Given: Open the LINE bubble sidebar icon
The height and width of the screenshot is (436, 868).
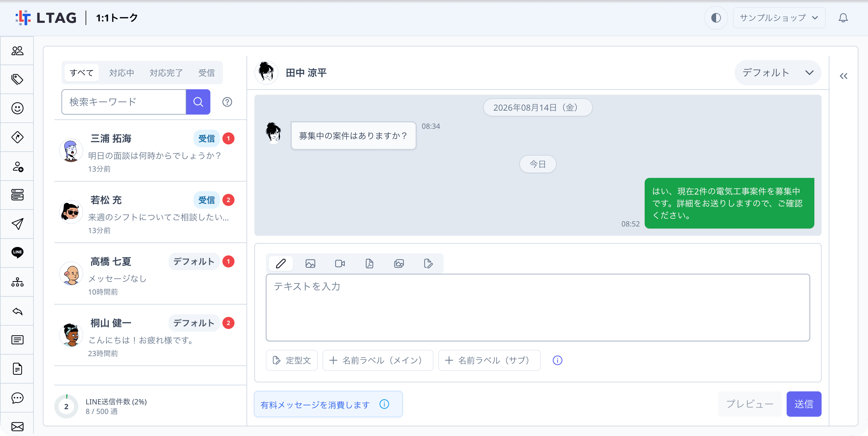Looking at the screenshot, I should pyautogui.click(x=17, y=253).
